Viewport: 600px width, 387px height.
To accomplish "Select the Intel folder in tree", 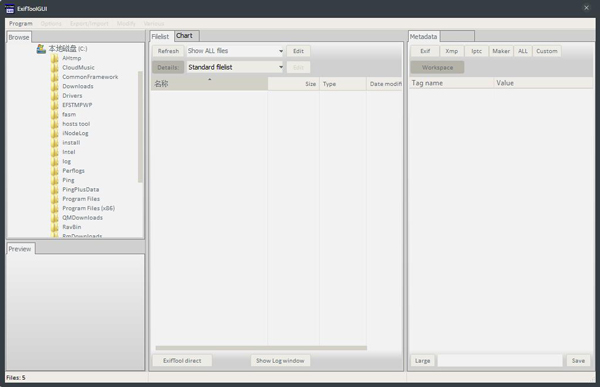I will (x=69, y=152).
